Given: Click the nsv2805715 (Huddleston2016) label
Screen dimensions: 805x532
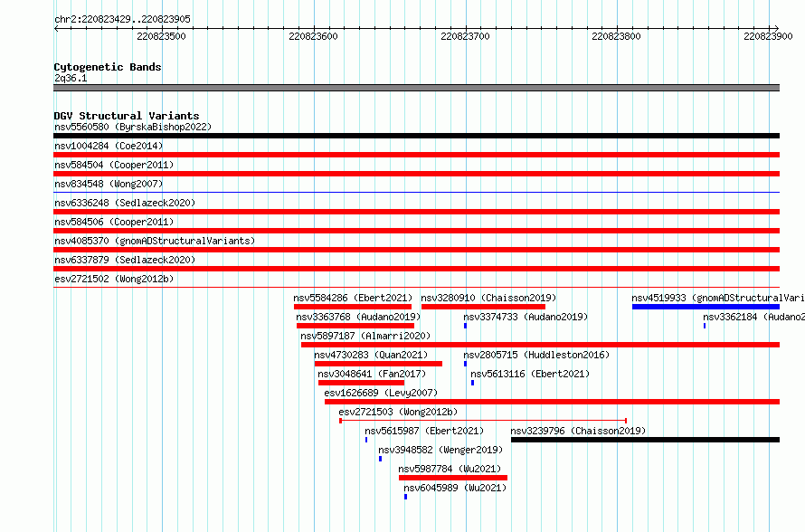Looking at the screenshot, I should point(536,355).
